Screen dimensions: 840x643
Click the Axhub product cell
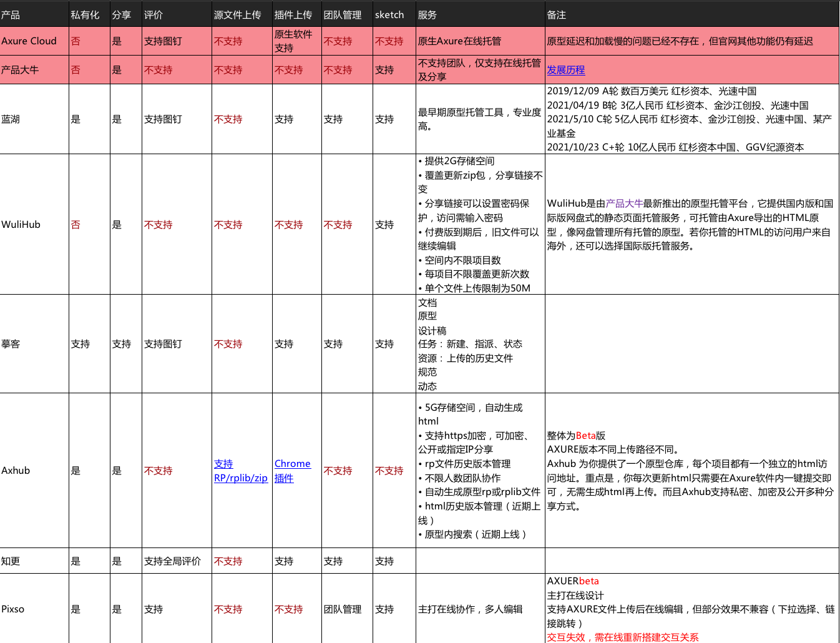[x=34, y=471]
